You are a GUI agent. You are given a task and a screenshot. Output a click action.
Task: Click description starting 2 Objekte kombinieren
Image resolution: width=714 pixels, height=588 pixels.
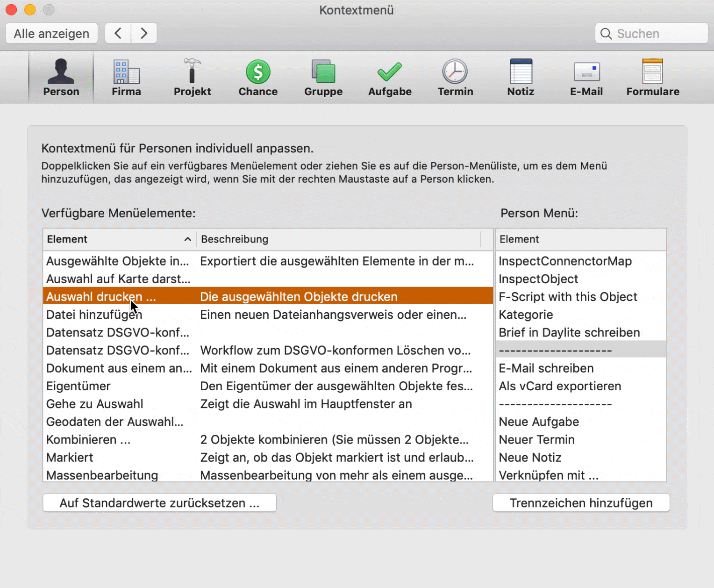334,439
